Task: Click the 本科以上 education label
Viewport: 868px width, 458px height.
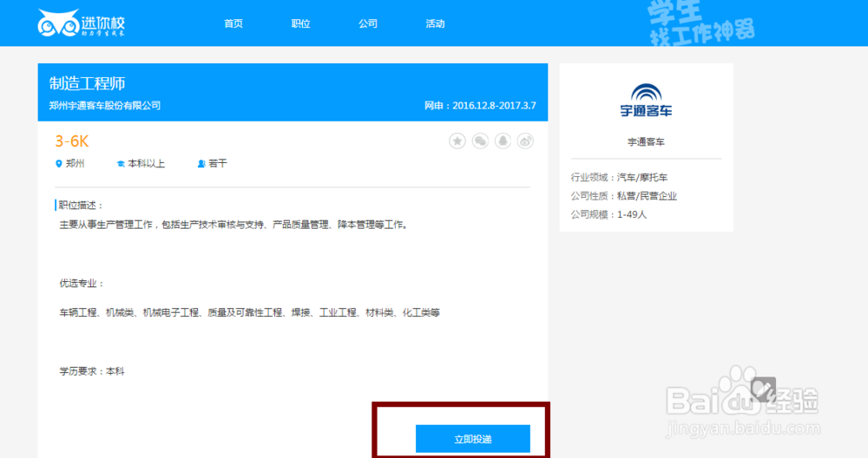Action: click(x=146, y=163)
